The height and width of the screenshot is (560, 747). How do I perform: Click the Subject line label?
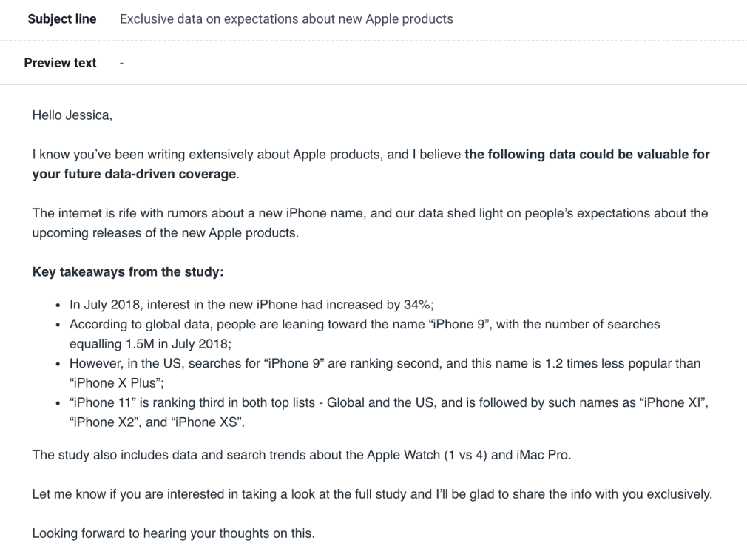coord(62,19)
